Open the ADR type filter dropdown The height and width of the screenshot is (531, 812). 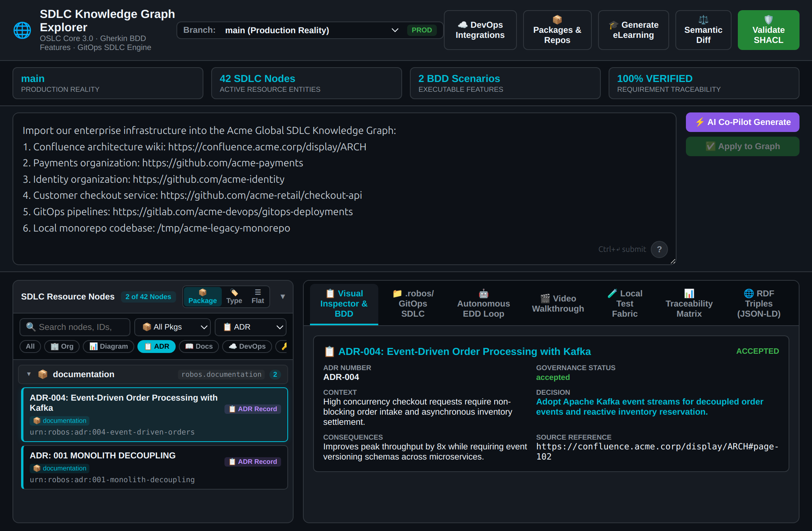tap(251, 327)
